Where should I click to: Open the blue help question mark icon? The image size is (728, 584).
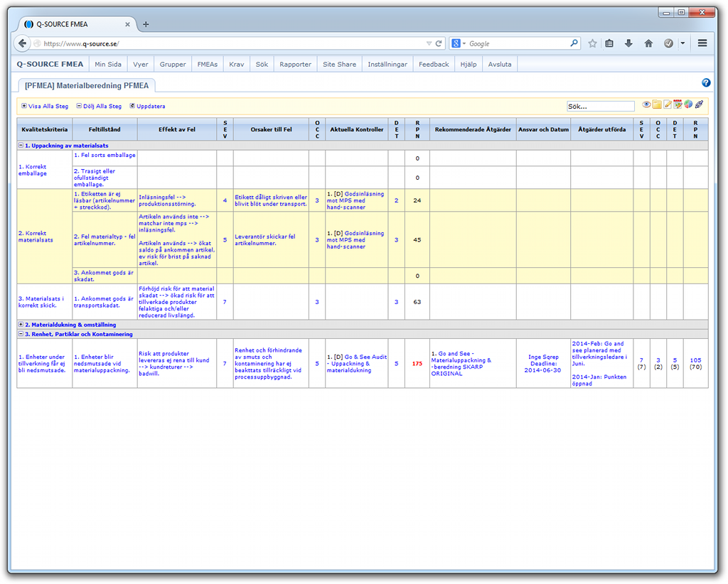pyautogui.click(x=706, y=82)
